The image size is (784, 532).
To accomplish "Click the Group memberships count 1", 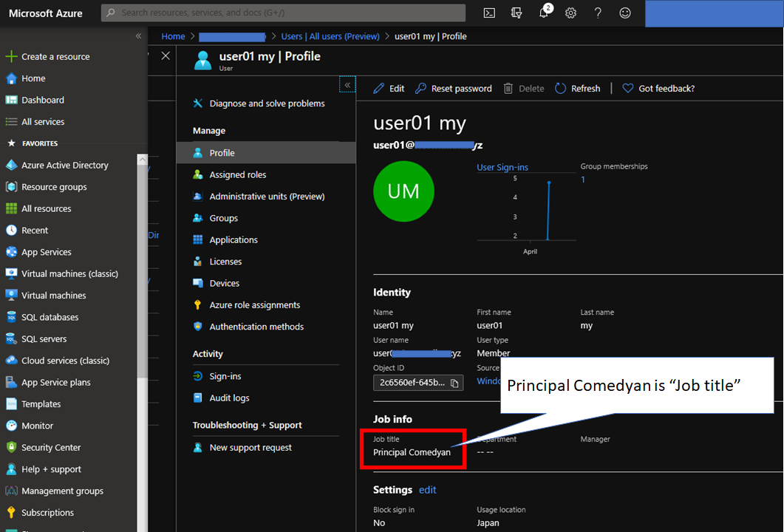I will (583, 180).
